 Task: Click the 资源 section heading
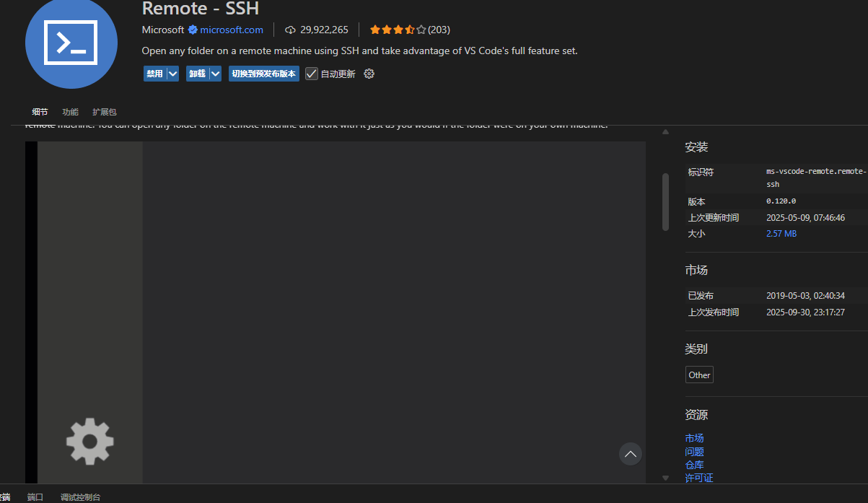click(696, 415)
